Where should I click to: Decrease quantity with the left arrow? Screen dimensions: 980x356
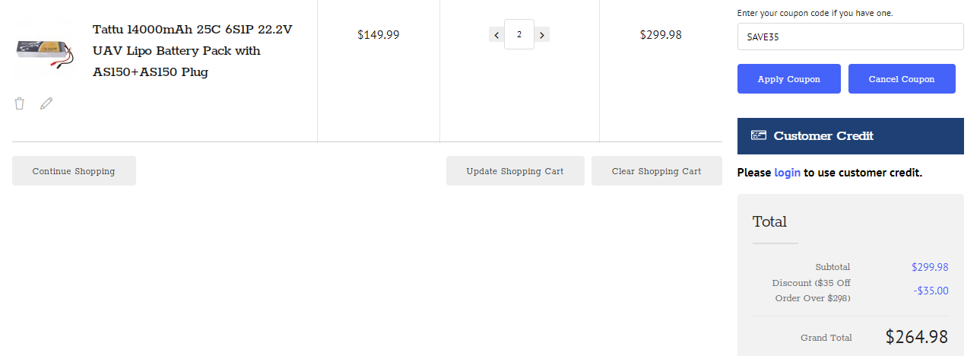(x=496, y=35)
